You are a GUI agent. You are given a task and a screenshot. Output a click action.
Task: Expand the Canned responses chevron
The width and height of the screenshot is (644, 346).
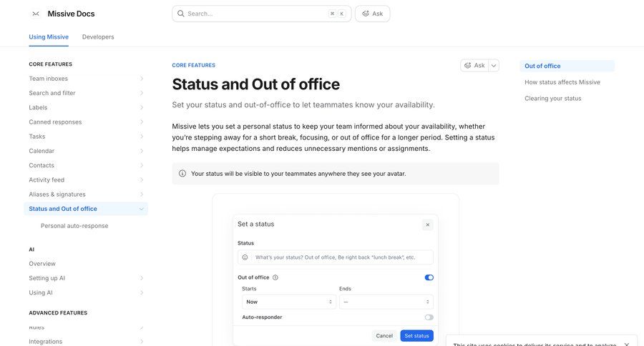[x=141, y=122]
